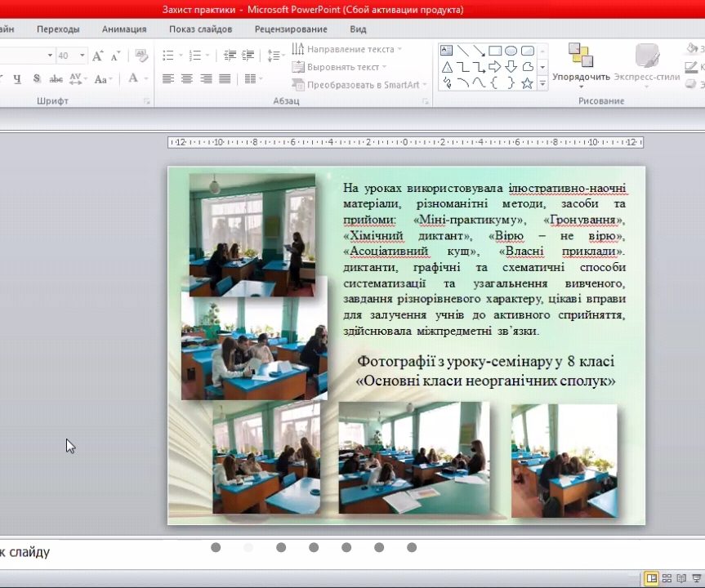Image resolution: width=705 pixels, height=588 pixels.
Task: Click a classroom photo on the slide
Action: [253, 233]
